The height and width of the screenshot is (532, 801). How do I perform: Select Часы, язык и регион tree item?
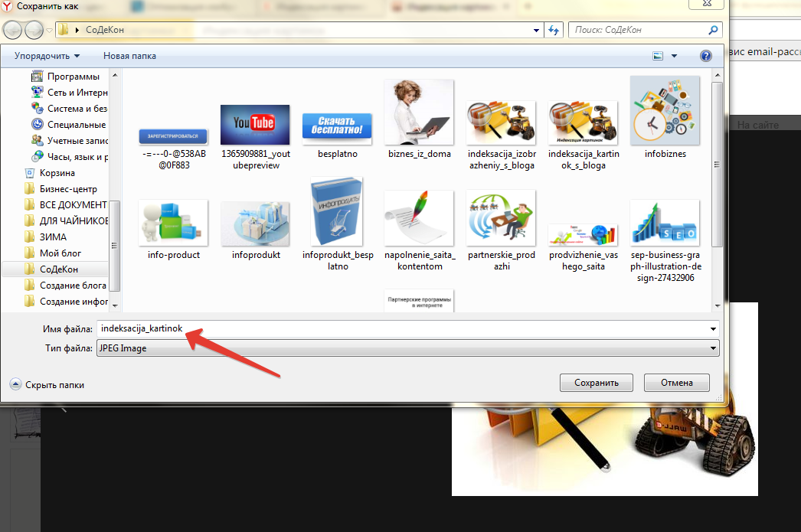pyautogui.click(x=68, y=157)
